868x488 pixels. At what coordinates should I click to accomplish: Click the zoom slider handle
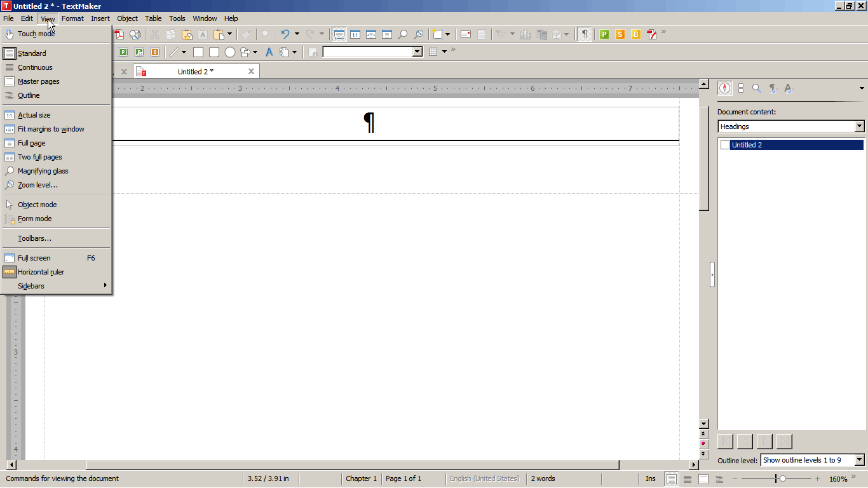[782, 479]
